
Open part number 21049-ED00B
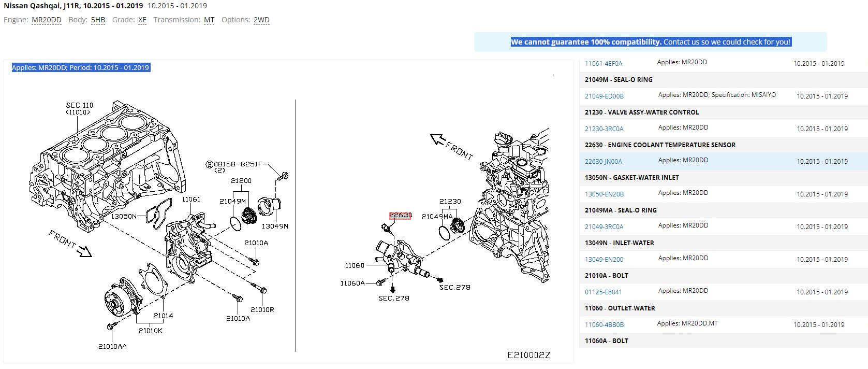click(x=604, y=96)
